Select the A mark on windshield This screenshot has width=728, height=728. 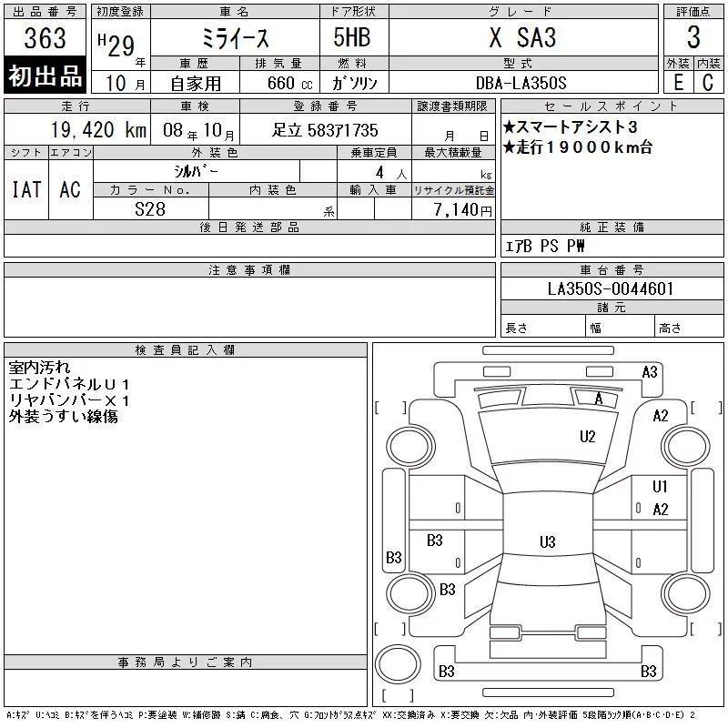point(599,399)
